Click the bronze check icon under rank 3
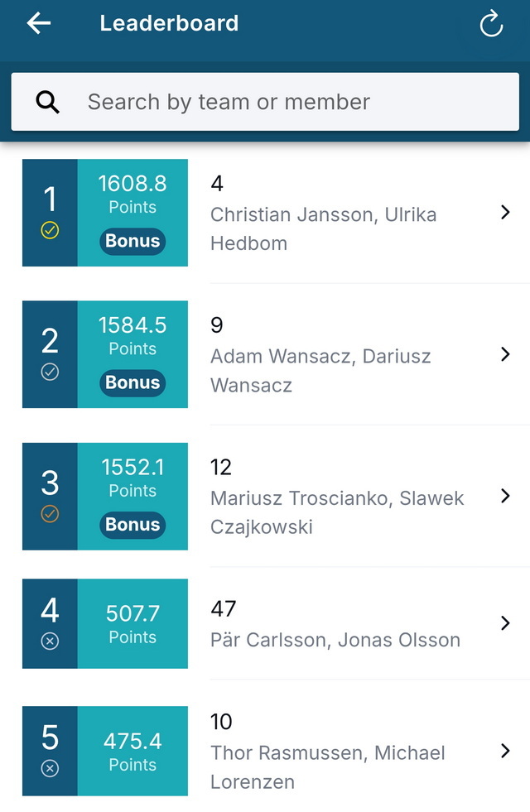The height and width of the screenshot is (812, 530). click(50, 514)
